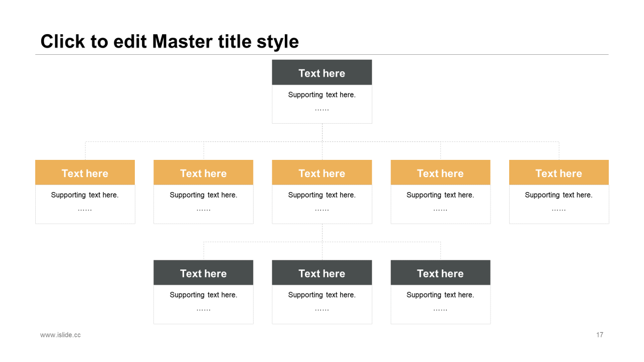Click the slide number 17
Image resolution: width=644 pixels, height=362 pixels.
pos(600,335)
